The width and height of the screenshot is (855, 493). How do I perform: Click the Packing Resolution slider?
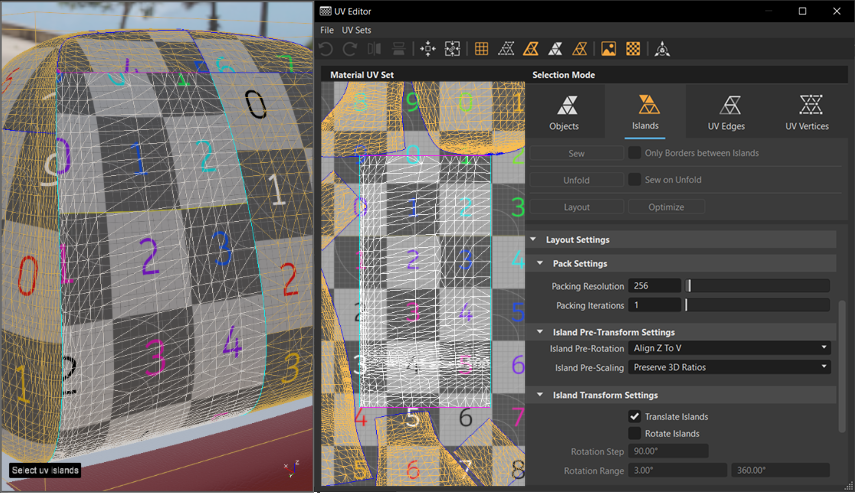[x=757, y=286]
